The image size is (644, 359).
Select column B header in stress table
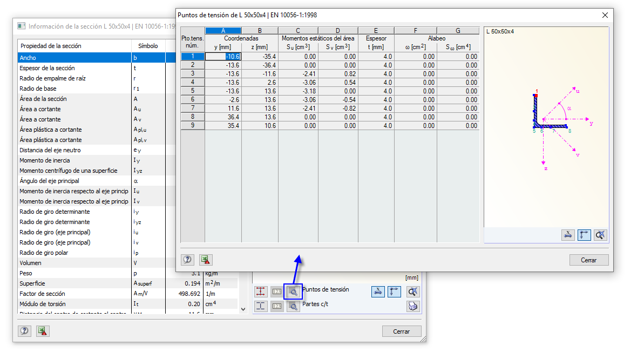point(260,31)
